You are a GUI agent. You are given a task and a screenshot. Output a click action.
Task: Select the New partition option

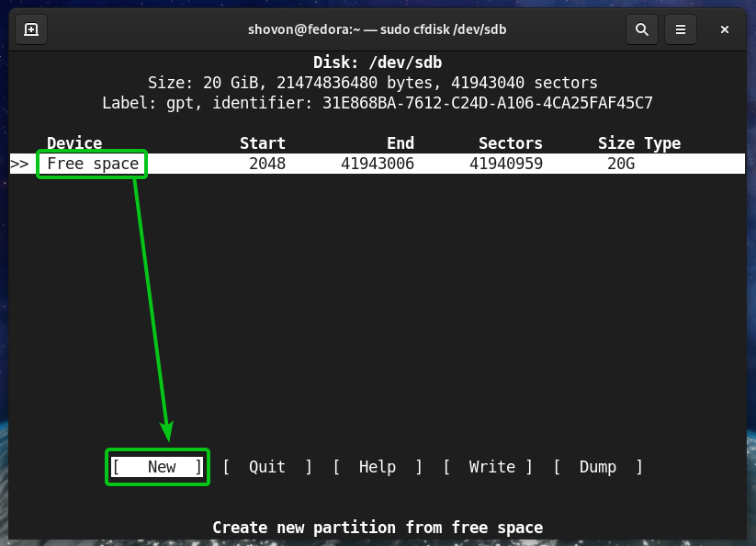click(x=157, y=467)
